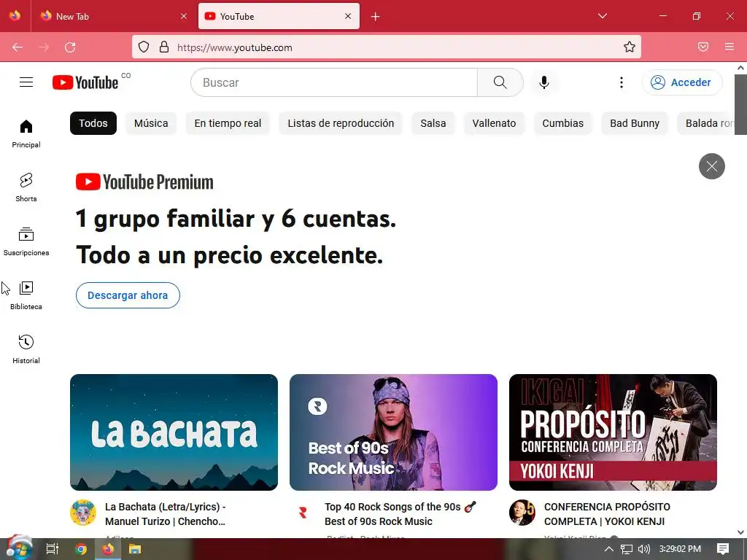
Task: Close the New Tab tab
Action: 184,16
